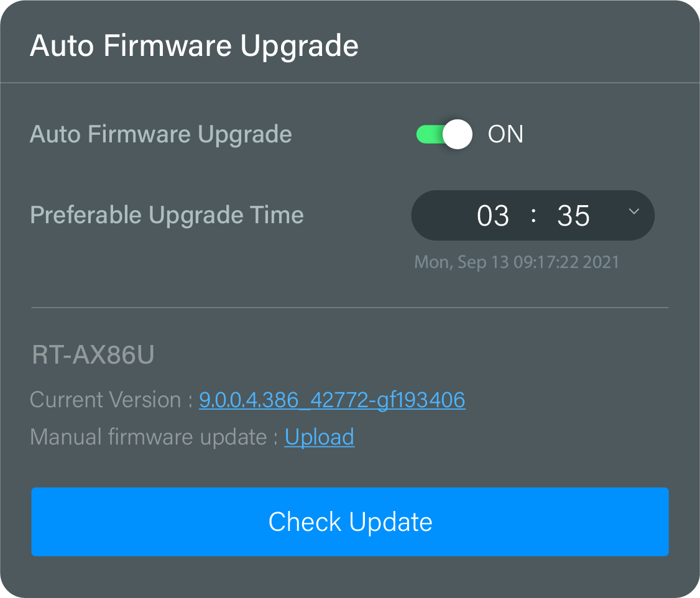Click the current date and time display
Screen dimensions: 700x598
[x=517, y=262]
